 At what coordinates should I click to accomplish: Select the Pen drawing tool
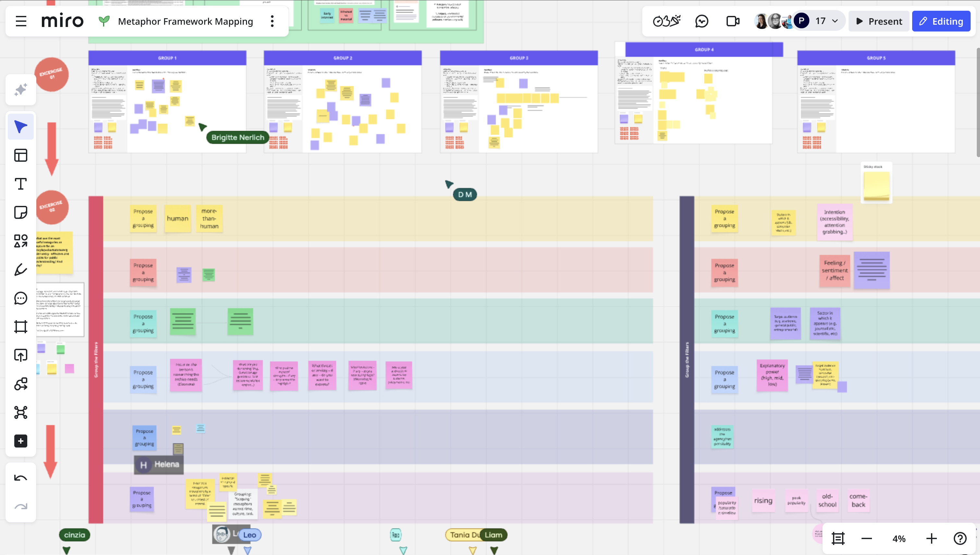click(x=20, y=270)
